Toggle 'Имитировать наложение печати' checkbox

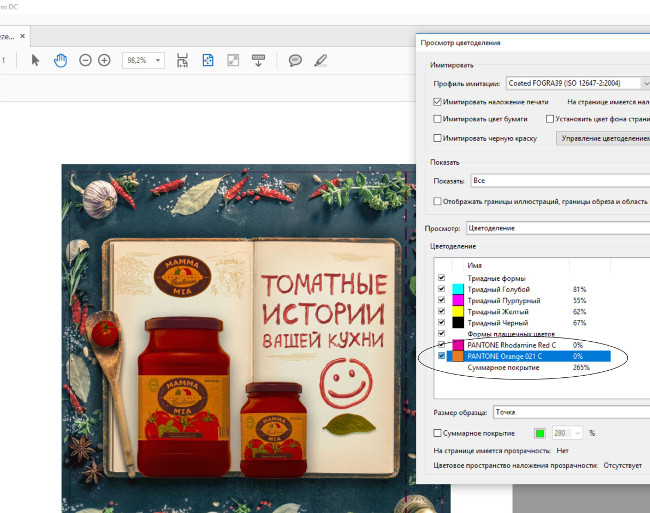(x=438, y=102)
